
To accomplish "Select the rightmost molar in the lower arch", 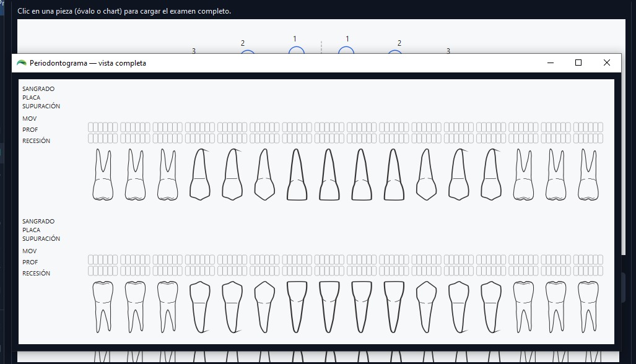I will [588, 307].
